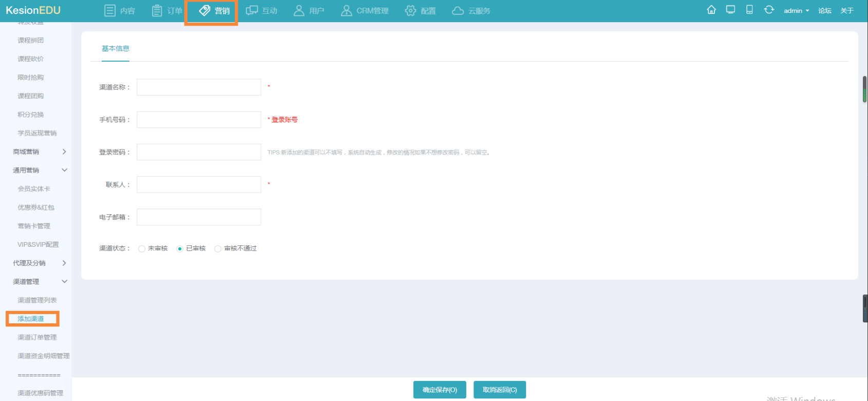The image size is (868, 401).
Task: Focus the 联系人 input field
Action: (x=199, y=185)
